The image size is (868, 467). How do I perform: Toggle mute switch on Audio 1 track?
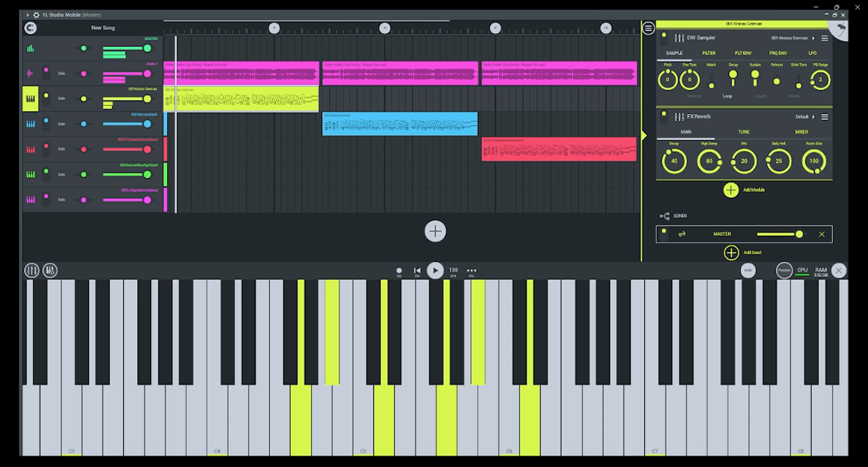pyautogui.click(x=46, y=73)
